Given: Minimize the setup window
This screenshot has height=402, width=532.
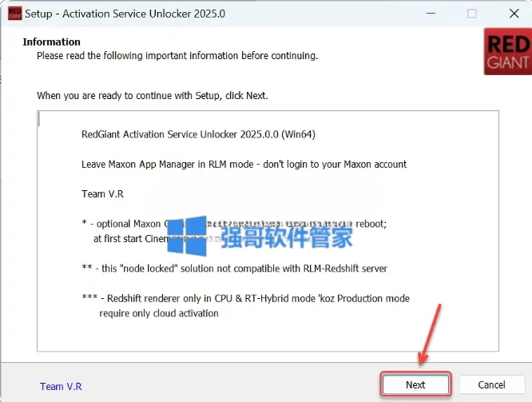Looking at the screenshot, I should click(x=431, y=14).
